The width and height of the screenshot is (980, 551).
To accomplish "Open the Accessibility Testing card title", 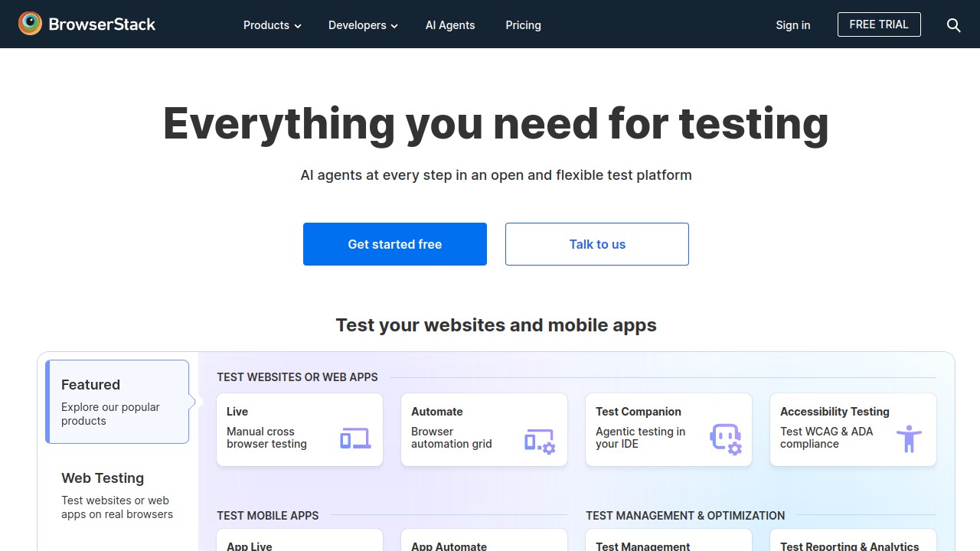I will click(835, 412).
